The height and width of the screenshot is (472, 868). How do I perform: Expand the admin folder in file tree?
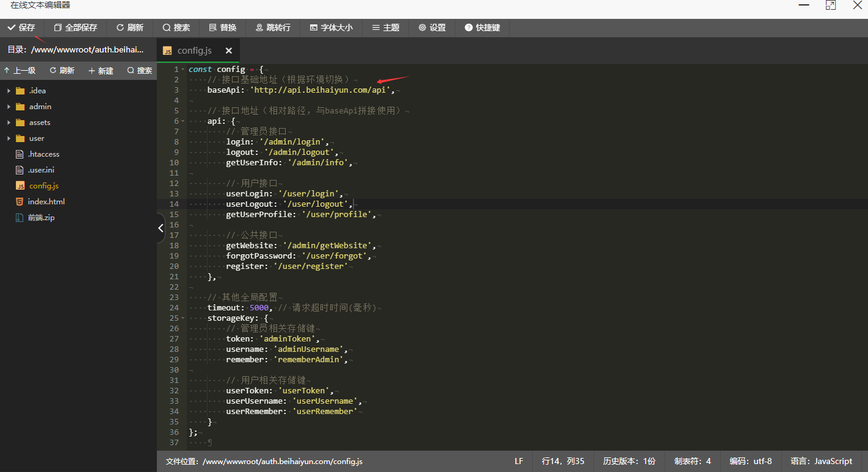click(x=9, y=107)
